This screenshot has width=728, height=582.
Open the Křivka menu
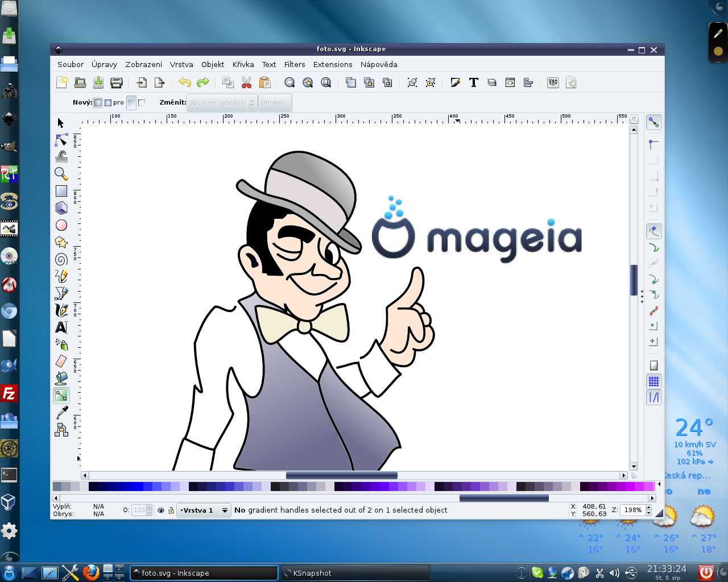[x=243, y=64]
